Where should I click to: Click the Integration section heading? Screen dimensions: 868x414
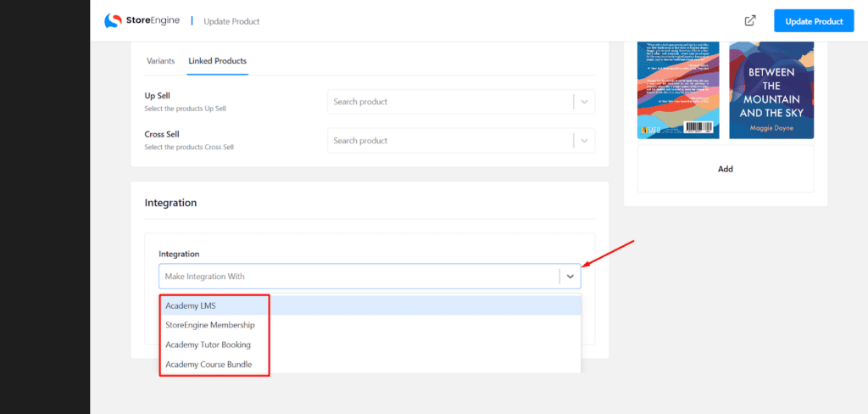point(170,203)
